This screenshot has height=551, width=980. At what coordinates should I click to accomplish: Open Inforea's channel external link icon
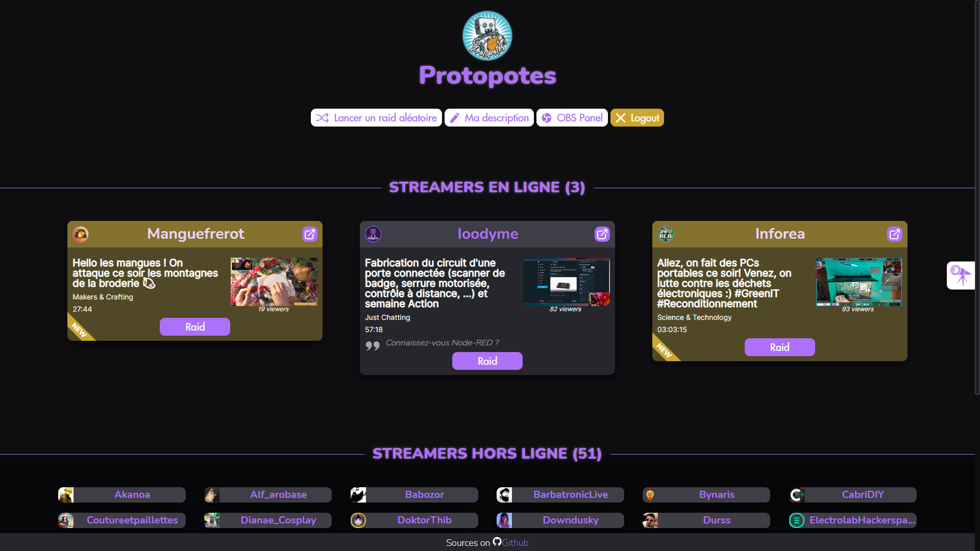click(895, 234)
